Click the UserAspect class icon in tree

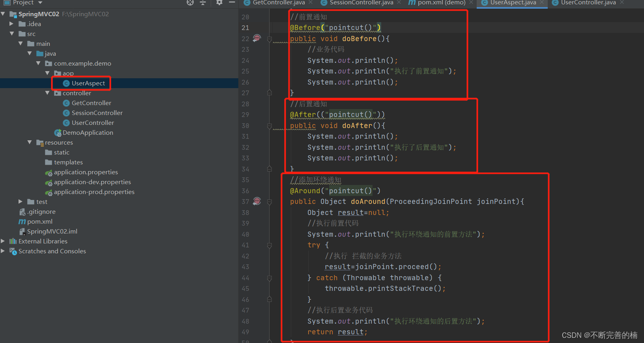[66, 83]
